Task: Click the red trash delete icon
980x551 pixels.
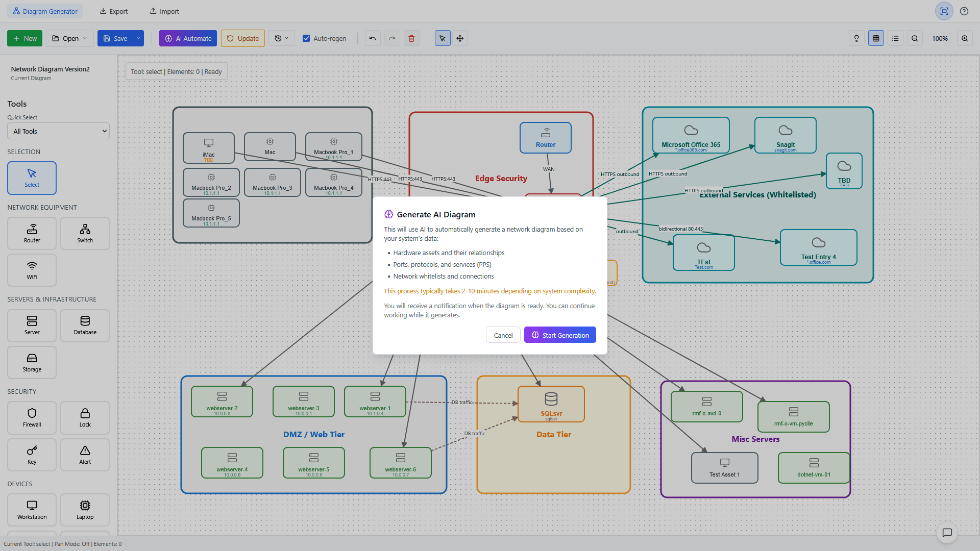Action: tap(411, 38)
